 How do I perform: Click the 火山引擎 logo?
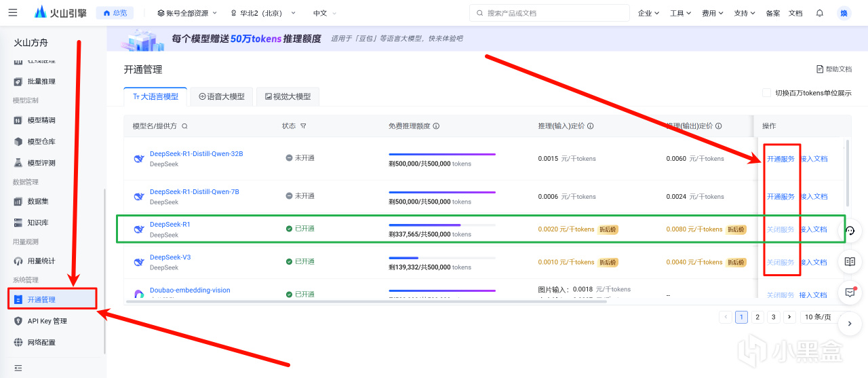click(x=60, y=13)
